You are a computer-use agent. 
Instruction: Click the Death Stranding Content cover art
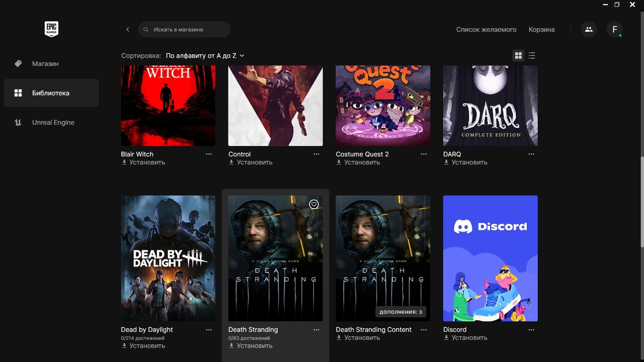(x=383, y=258)
